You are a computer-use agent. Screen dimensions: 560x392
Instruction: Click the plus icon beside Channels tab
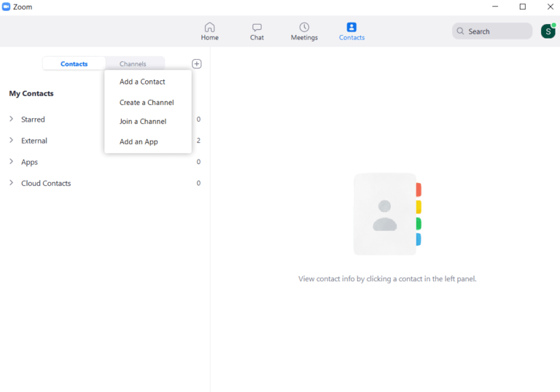click(x=197, y=64)
